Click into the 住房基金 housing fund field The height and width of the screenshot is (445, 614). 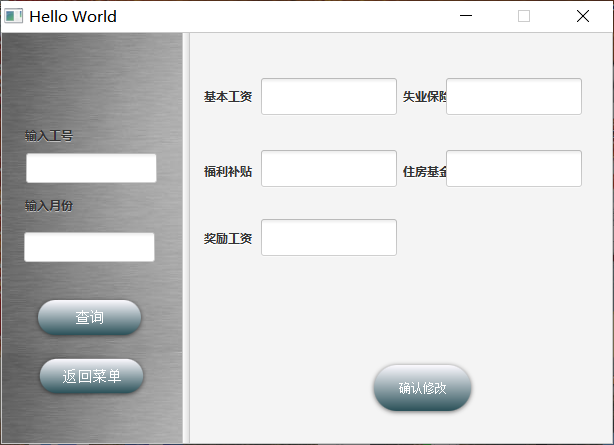[514, 169]
